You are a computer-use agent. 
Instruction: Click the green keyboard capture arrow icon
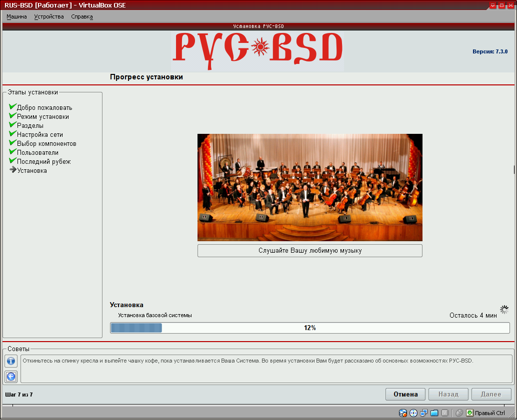[x=469, y=413]
